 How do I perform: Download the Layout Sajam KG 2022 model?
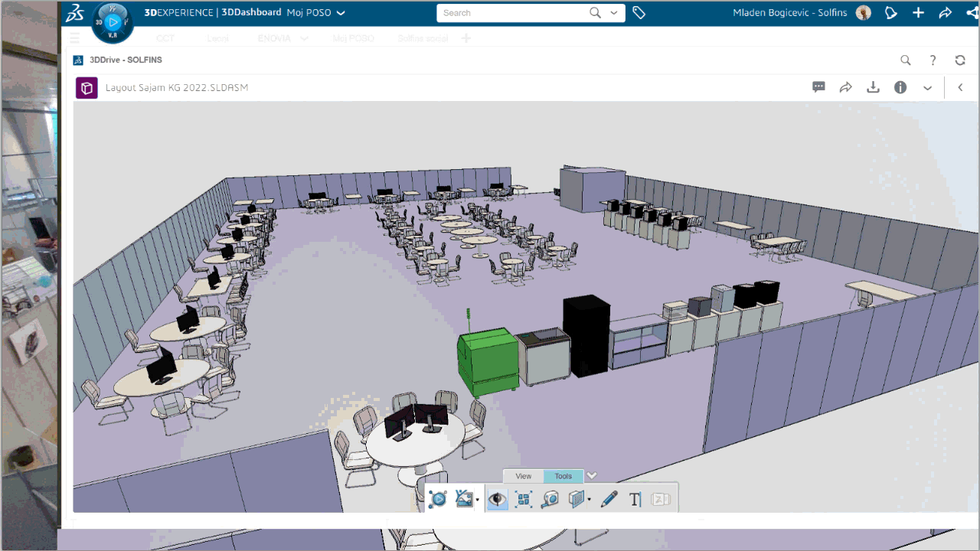[x=873, y=87]
